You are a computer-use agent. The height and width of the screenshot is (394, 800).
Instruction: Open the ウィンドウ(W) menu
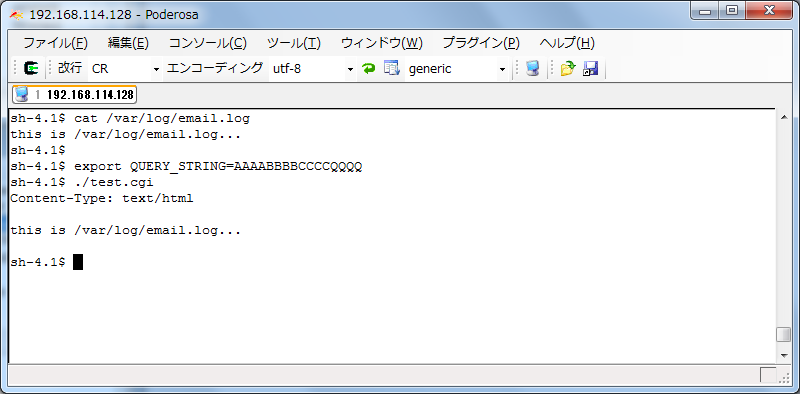382,43
